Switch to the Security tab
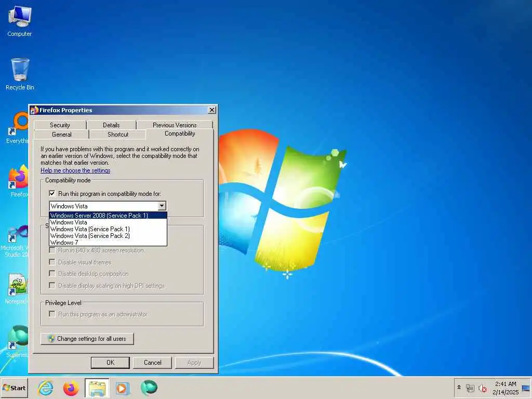The image size is (532, 399). point(60,125)
